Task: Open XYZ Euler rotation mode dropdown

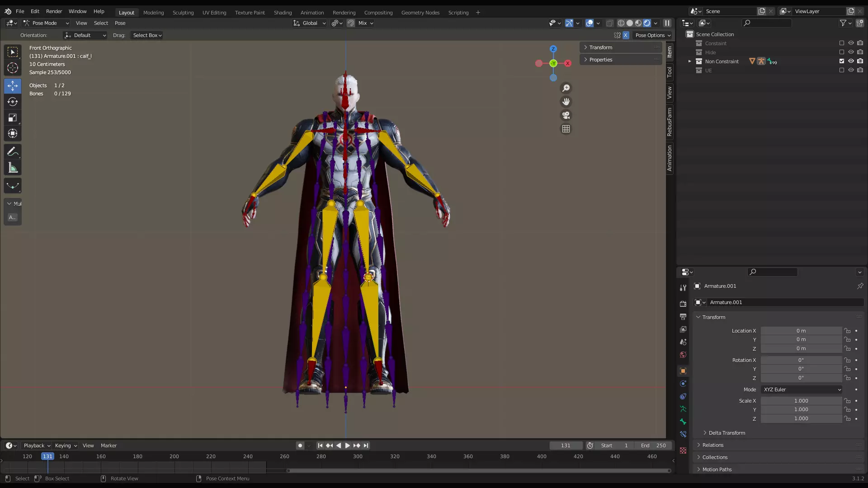Action: [x=802, y=389]
